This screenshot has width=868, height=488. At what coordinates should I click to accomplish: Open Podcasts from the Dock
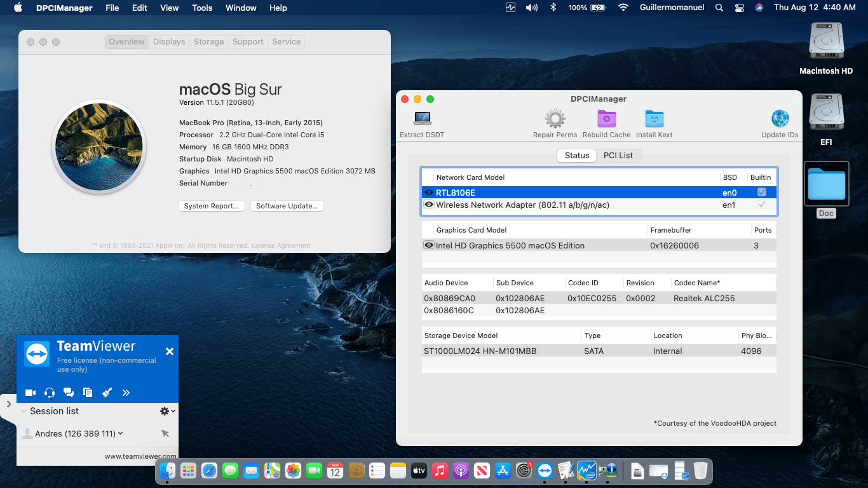461,470
